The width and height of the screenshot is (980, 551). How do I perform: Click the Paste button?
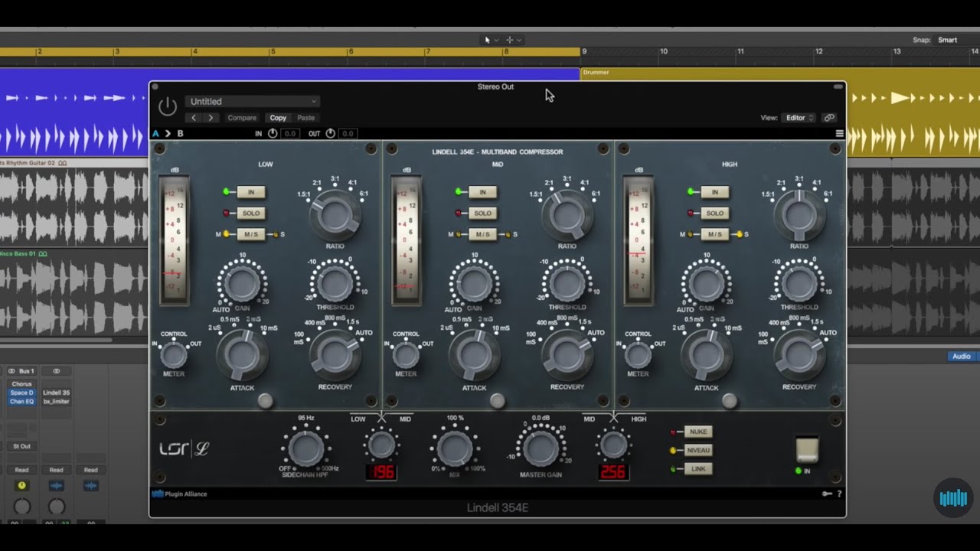pos(305,118)
